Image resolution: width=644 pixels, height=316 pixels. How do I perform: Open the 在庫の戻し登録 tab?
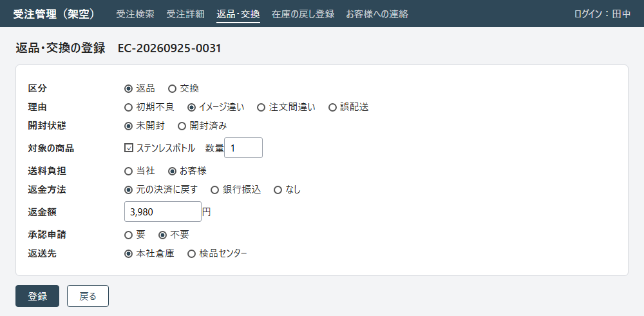[303, 14]
